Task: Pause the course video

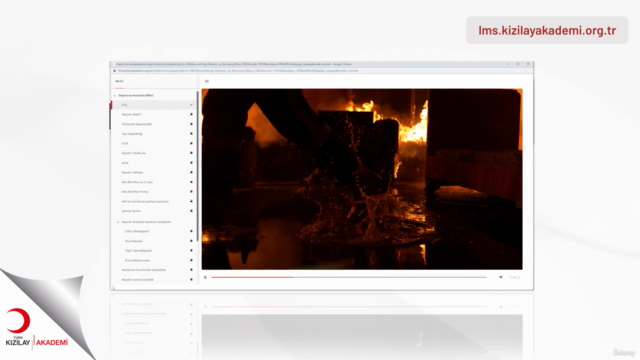Action: pyautogui.click(x=205, y=277)
